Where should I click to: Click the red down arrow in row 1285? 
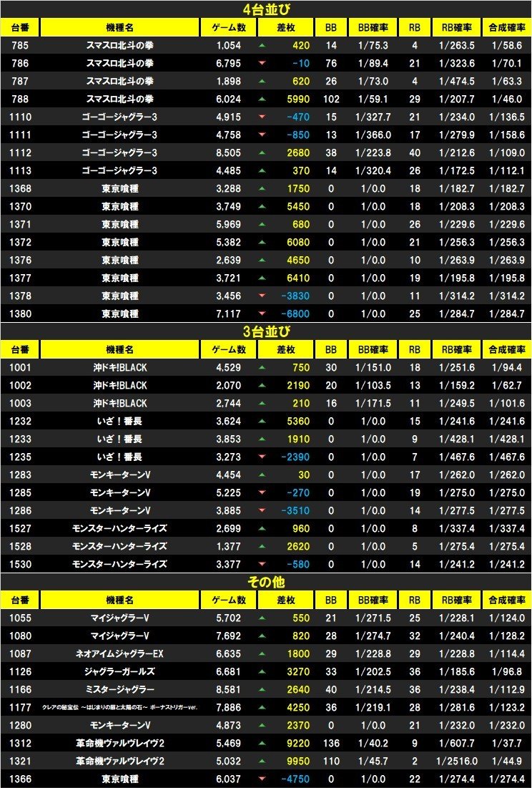[x=262, y=493]
